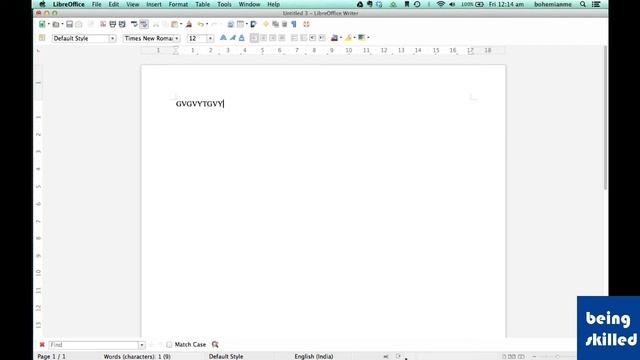Image resolution: width=640 pixels, height=360 pixels.
Task: Click Default Style in the status bar
Action: [226, 356]
